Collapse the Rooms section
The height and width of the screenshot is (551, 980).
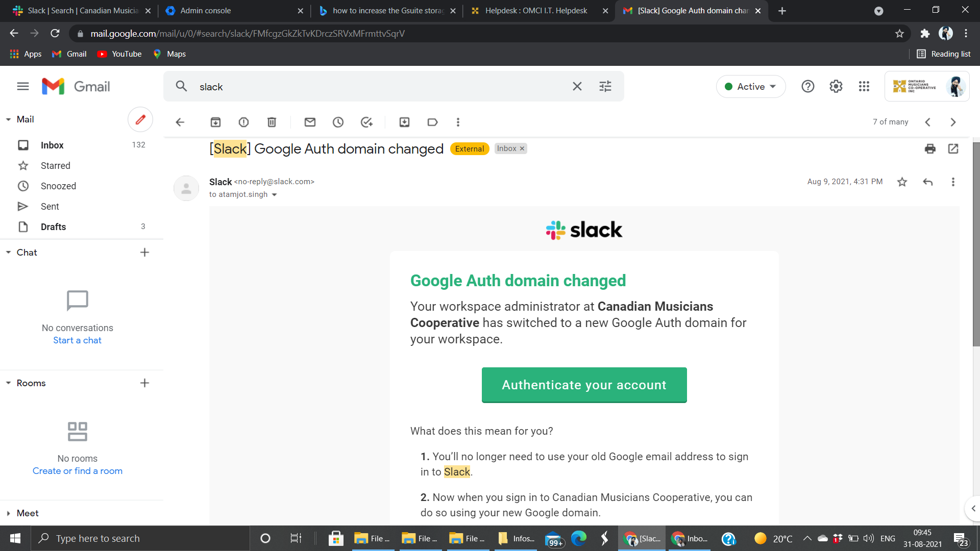coord(8,383)
